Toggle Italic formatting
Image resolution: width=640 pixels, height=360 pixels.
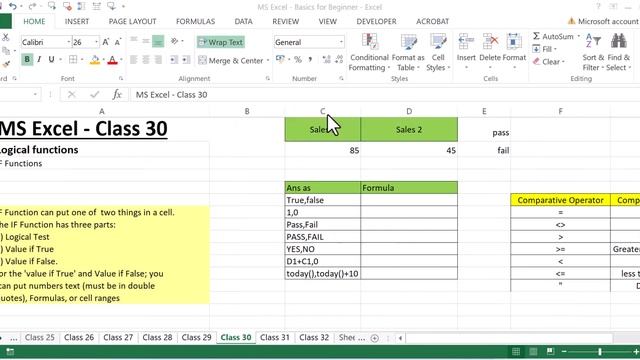pyautogui.click(x=39, y=60)
